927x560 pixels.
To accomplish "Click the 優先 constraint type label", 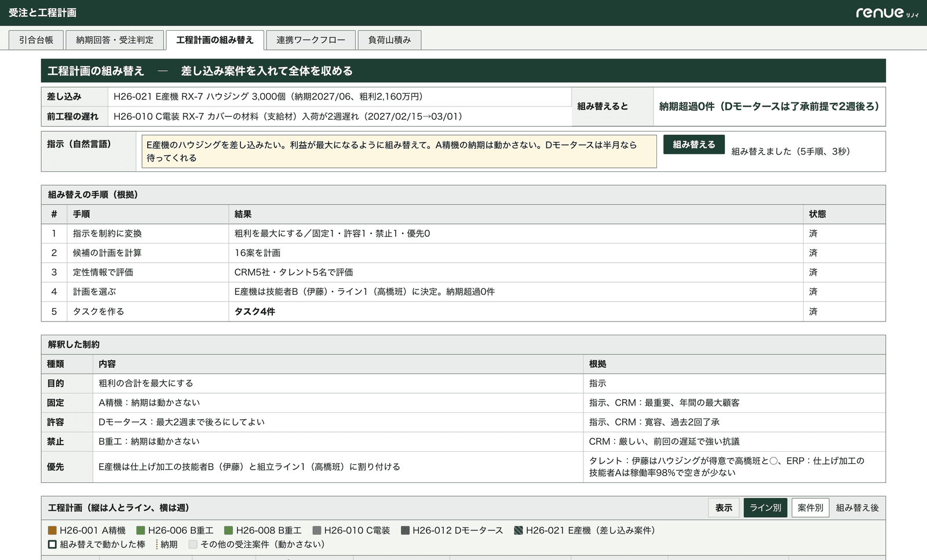I will click(x=56, y=467).
